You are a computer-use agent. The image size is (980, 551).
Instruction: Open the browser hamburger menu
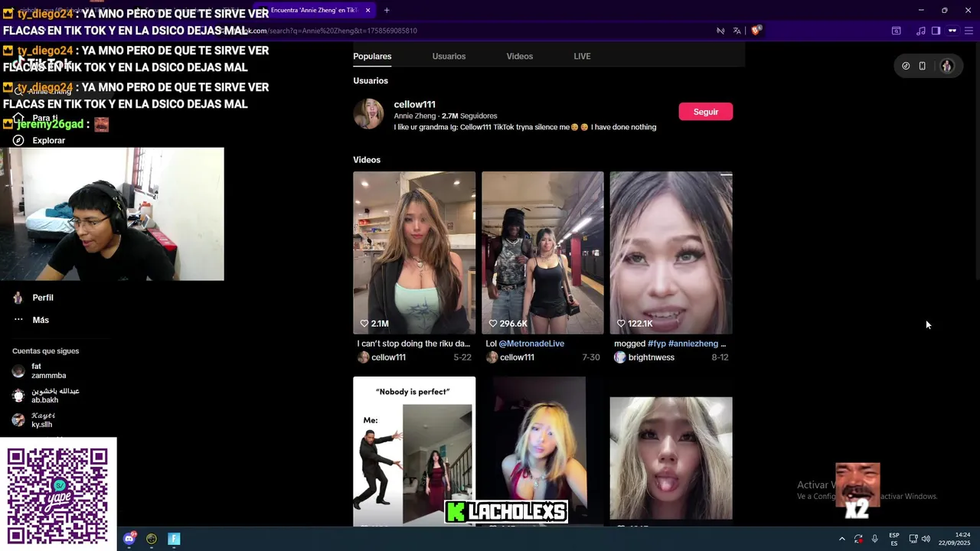[x=970, y=31]
